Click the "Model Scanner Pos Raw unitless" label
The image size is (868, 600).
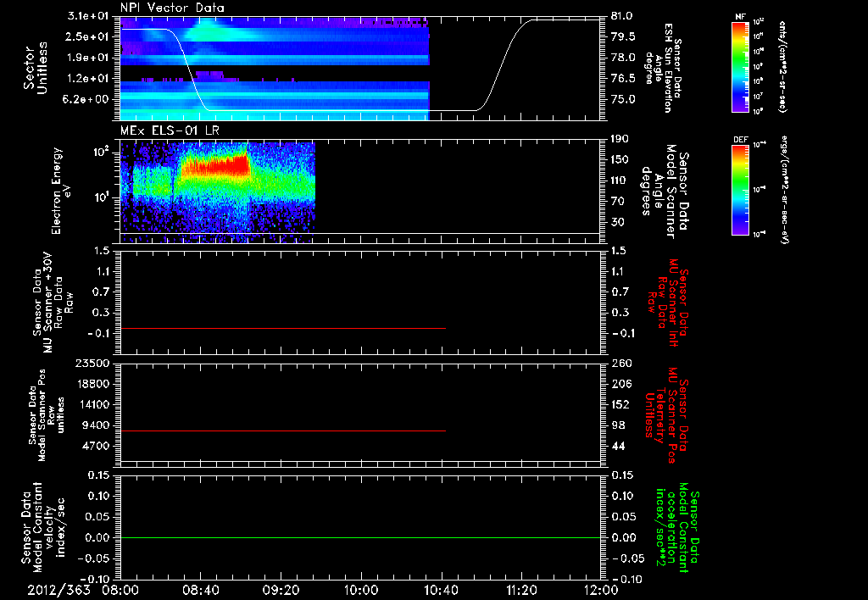(47, 415)
